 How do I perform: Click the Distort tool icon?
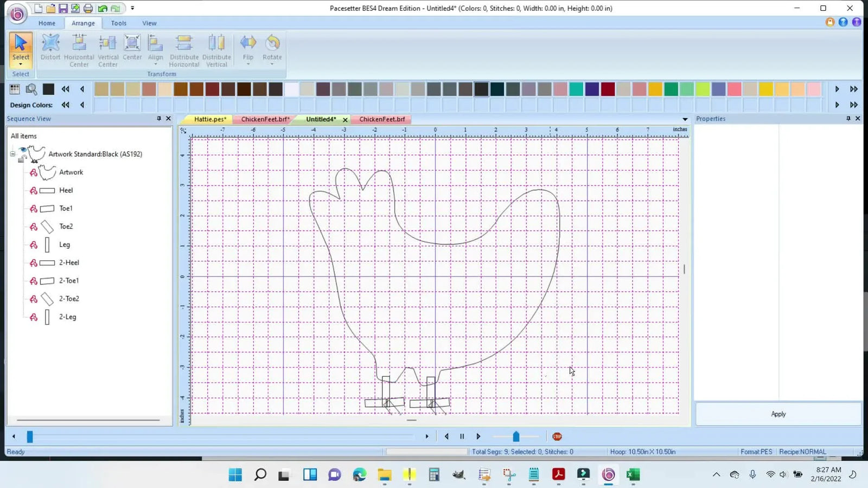point(50,42)
